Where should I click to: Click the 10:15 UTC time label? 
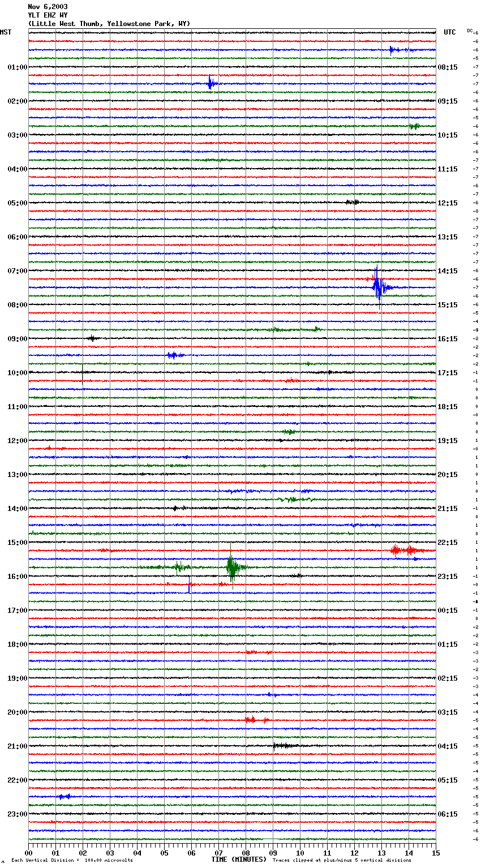(448, 135)
